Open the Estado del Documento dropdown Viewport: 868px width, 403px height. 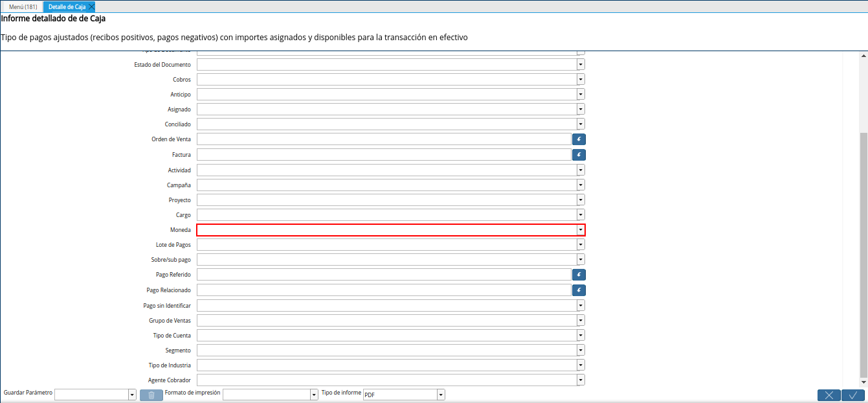point(580,64)
